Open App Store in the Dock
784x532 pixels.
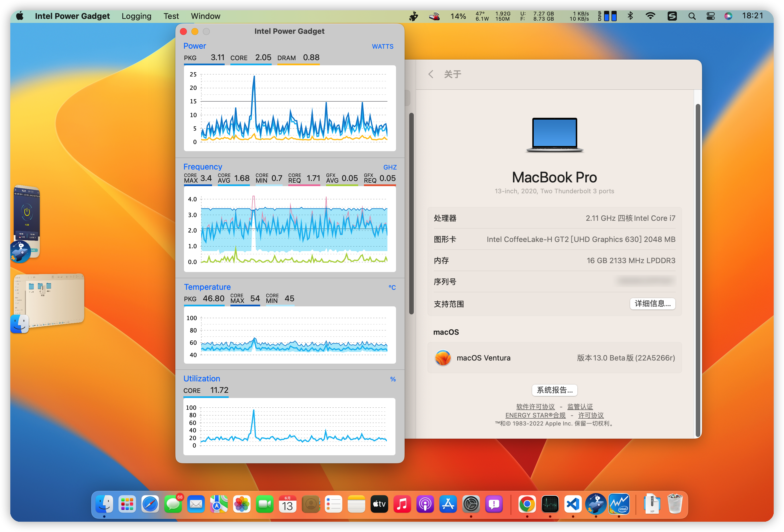pyautogui.click(x=448, y=504)
